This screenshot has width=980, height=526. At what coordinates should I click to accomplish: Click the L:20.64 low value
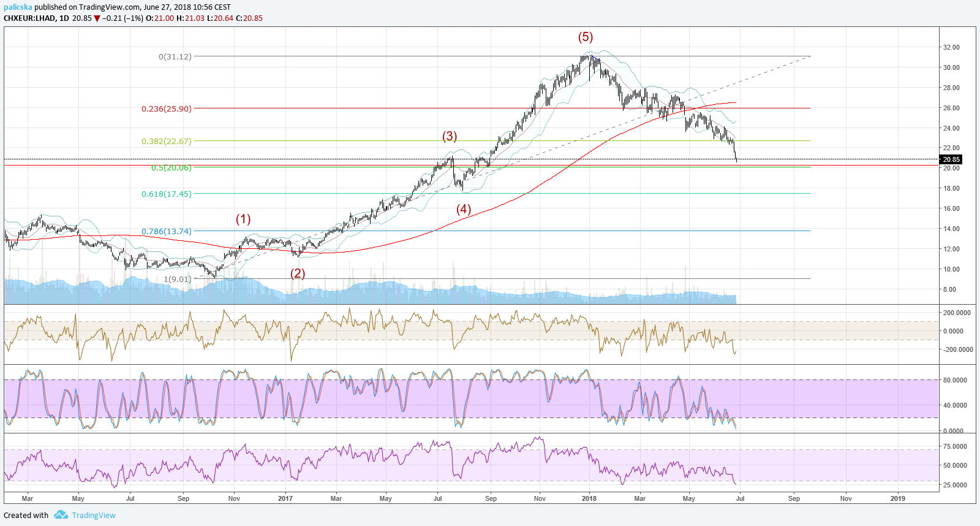(x=220, y=18)
